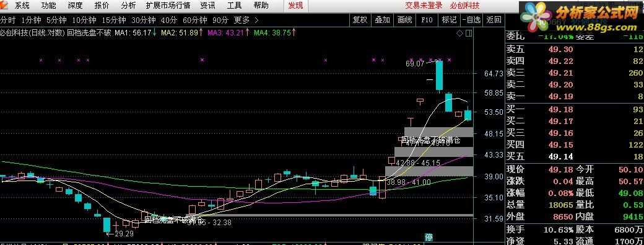Open the 系统 menu
Screen dimensions: 644x245
tap(22, 6)
